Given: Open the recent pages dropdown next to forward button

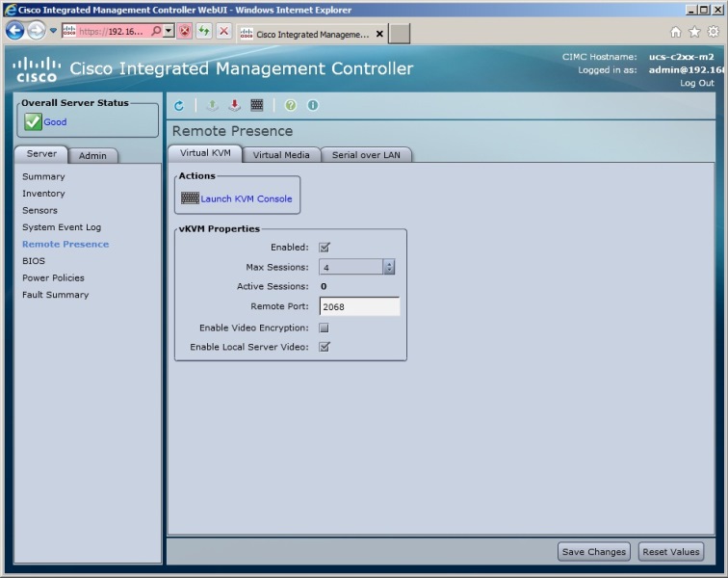Looking at the screenshot, I should pyautogui.click(x=53, y=31).
